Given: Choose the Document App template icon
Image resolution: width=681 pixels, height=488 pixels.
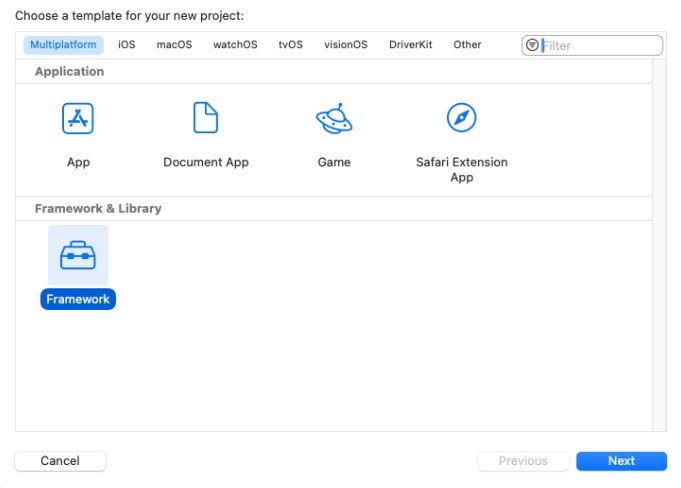Looking at the screenshot, I should (x=205, y=118).
